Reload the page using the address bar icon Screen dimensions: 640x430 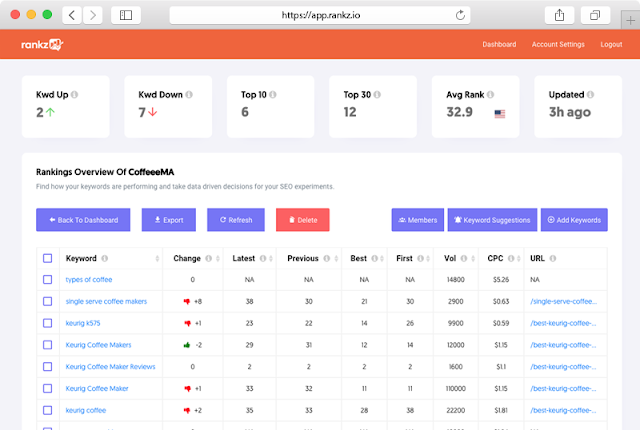[x=460, y=15]
